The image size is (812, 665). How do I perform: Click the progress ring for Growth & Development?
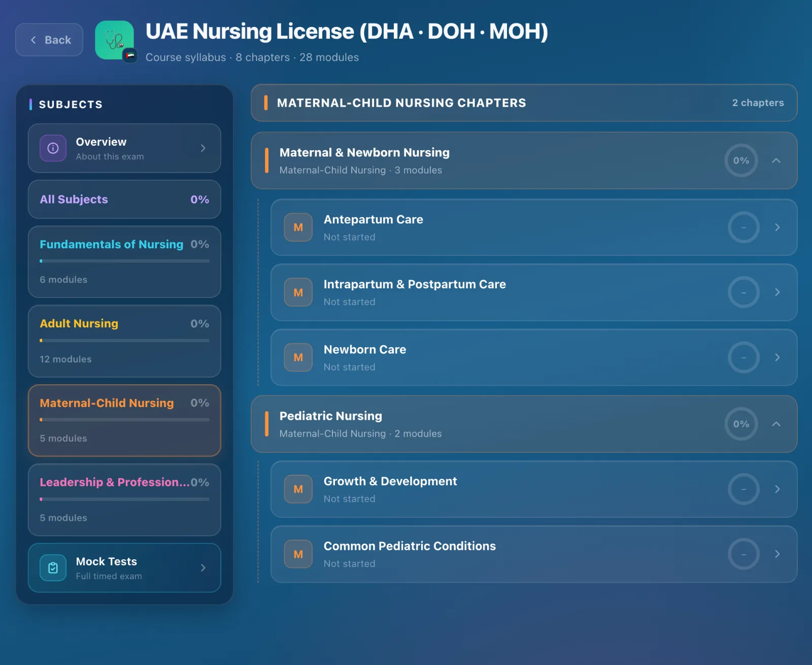tap(743, 489)
